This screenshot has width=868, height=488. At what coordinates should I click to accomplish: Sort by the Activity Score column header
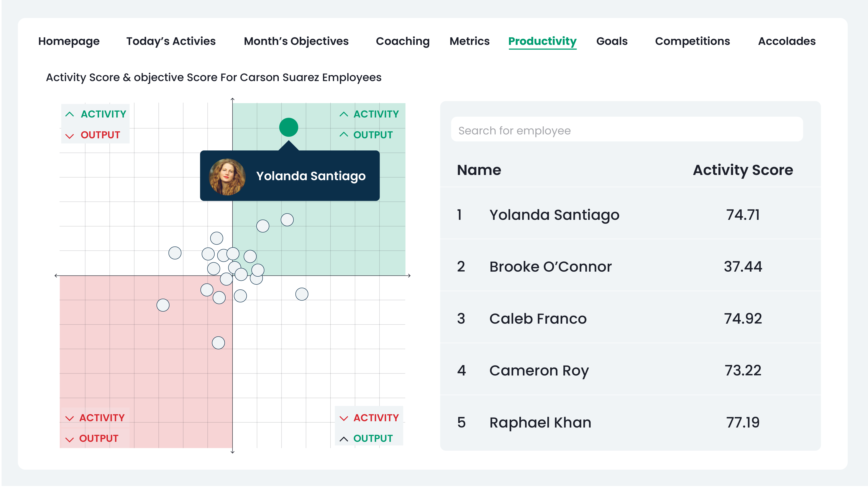point(743,170)
